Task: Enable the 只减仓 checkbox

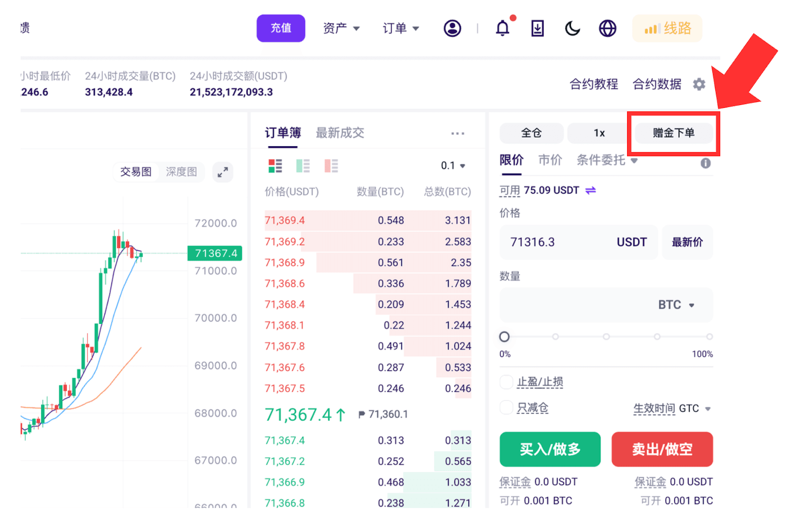Action: (x=506, y=407)
